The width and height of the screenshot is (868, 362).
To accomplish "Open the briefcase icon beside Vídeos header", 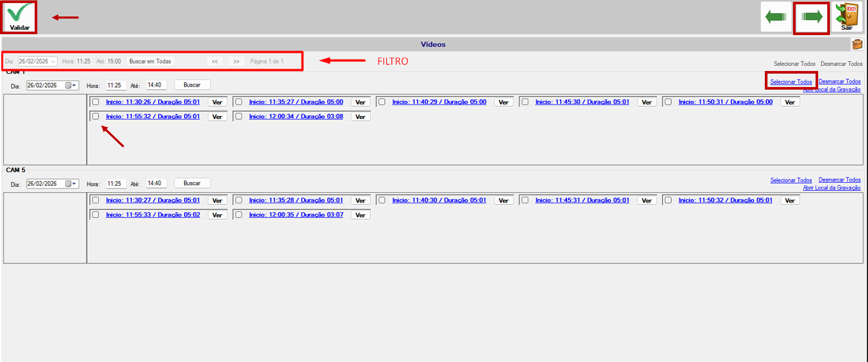I will 857,44.
